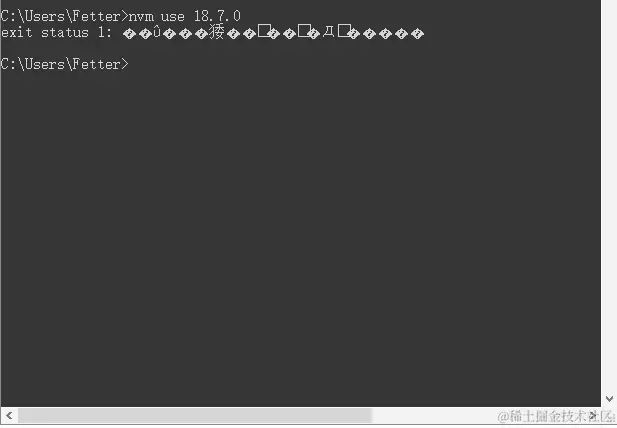Click the vertical scrollbar track
The height and width of the screenshot is (428, 617).
click(609, 196)
